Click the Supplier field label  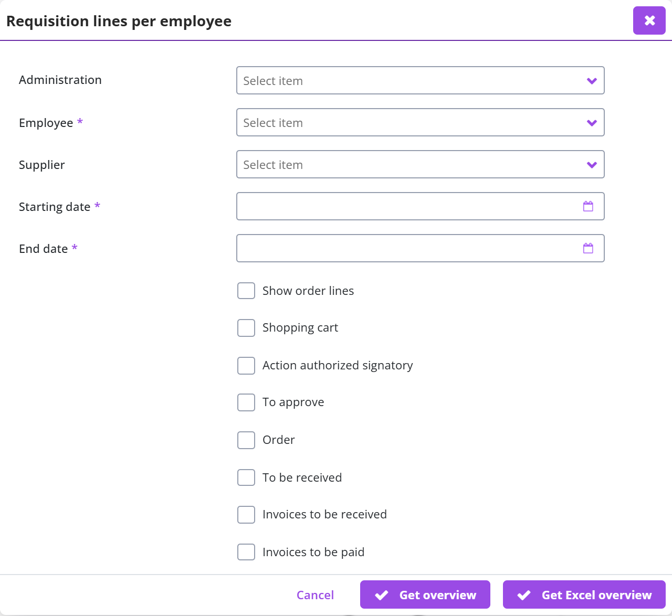coord(42,165)
